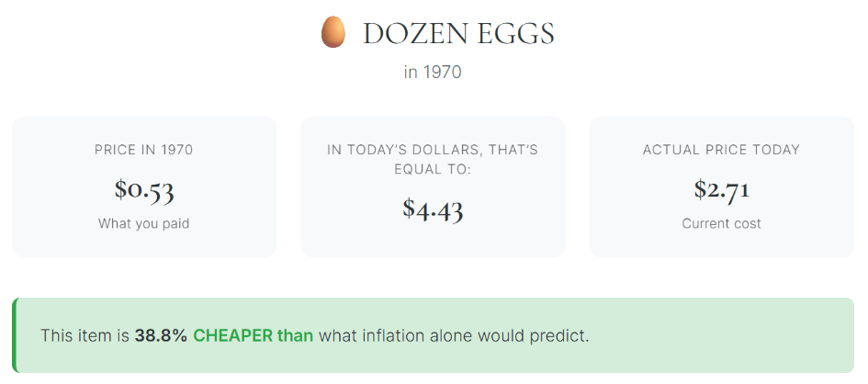Select the DOZEN EGGS heading
Screen dimensions: 868x384
(x=458, y=34)
